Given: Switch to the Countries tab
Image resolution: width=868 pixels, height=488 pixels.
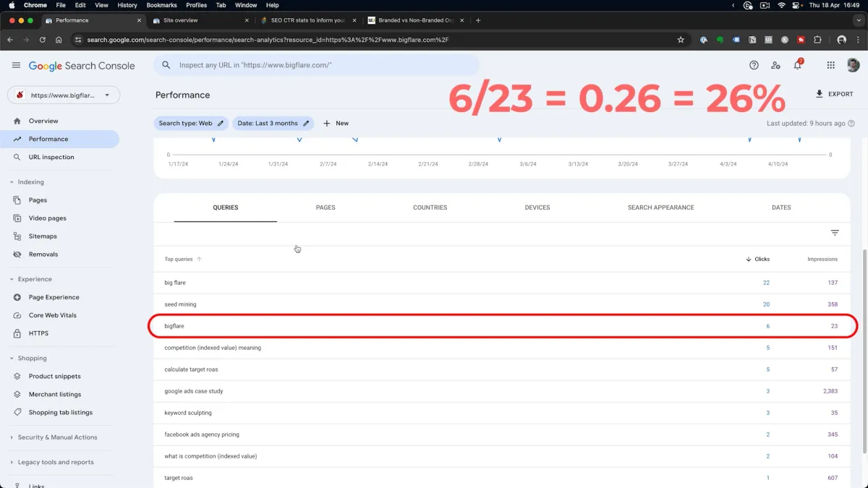Looking at the screenshot, I should click(430, 207).
